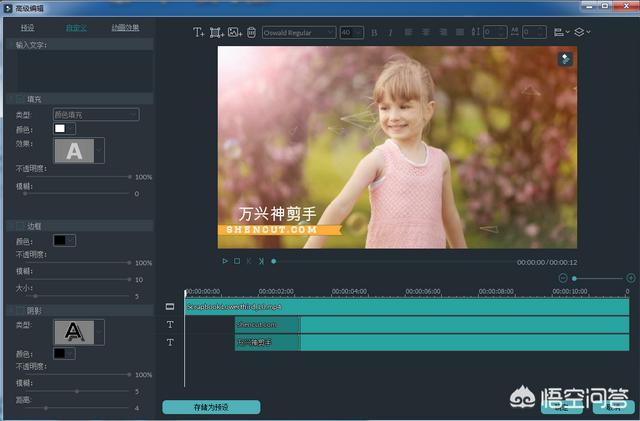
Task: Click the white fill color swatch
Action: click(60, 129)
